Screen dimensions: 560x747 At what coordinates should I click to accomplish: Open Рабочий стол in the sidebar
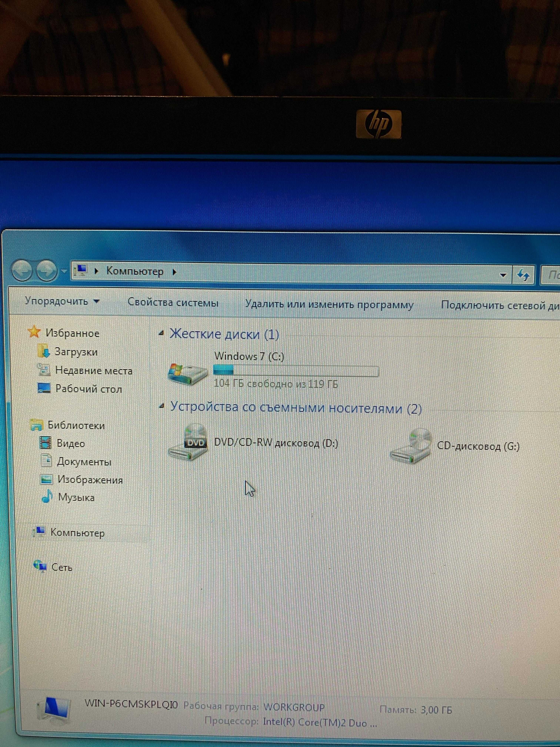pos(89,389)
